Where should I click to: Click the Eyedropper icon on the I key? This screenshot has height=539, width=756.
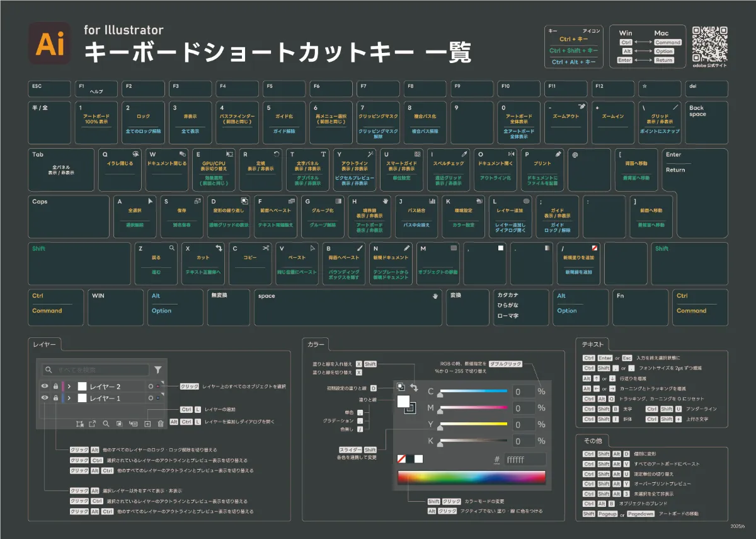tap(464, 154)
